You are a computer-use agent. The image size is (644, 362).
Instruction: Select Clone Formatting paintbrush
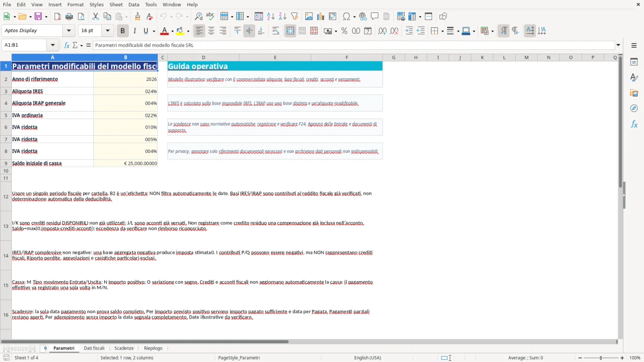[138, 16]
